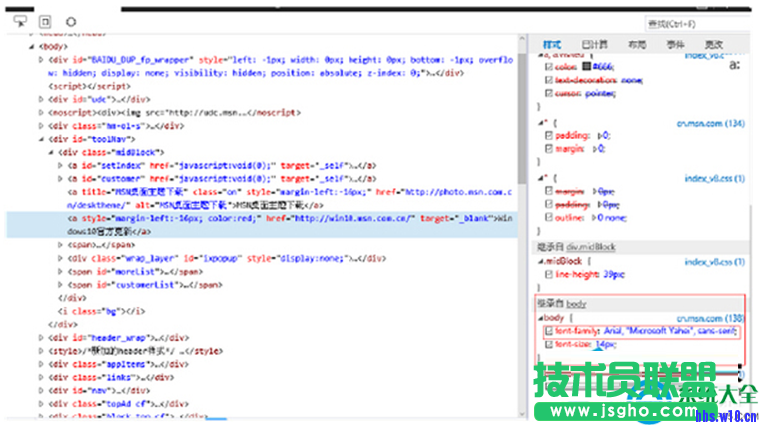Toggle the color #666 property checkbox
Image resolution: width=761 pixels, height=427 pixels.
tap(547, 66)
